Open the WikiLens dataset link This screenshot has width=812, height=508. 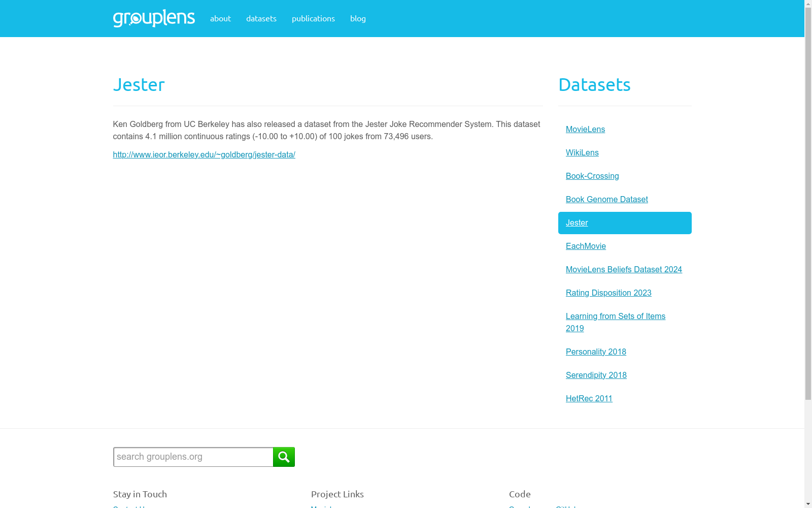pos(582,152)
